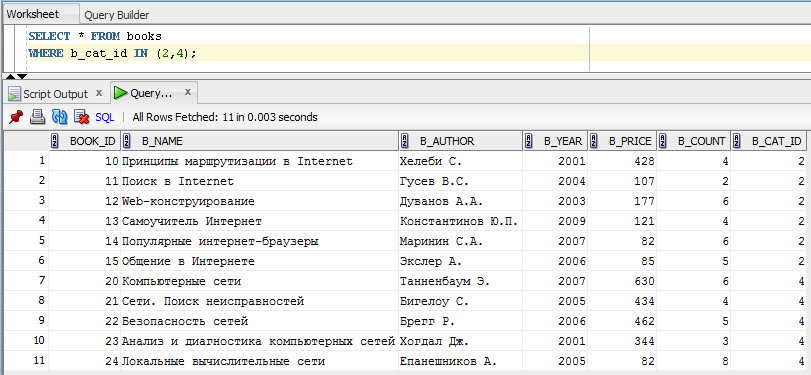The width and height of the screenshot is (811, 375).
Task: Sort by B_NAME column header
Action: pyautogui.click(x=260, y=141)
